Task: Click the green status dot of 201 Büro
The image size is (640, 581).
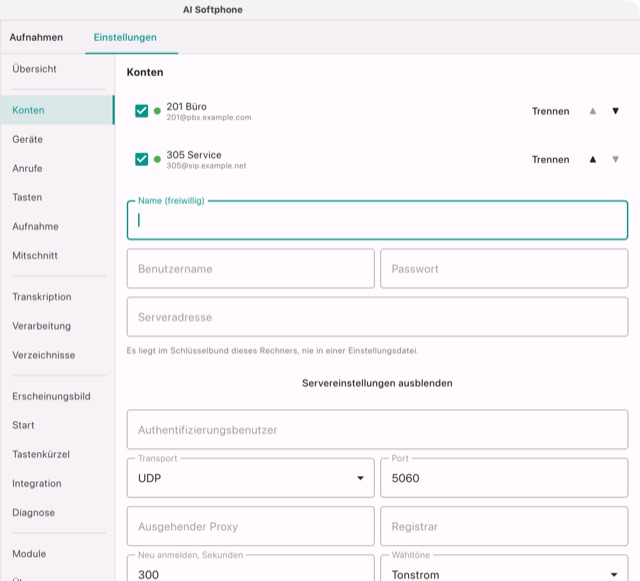Action: pyautogui.click(x=157, y=111)
